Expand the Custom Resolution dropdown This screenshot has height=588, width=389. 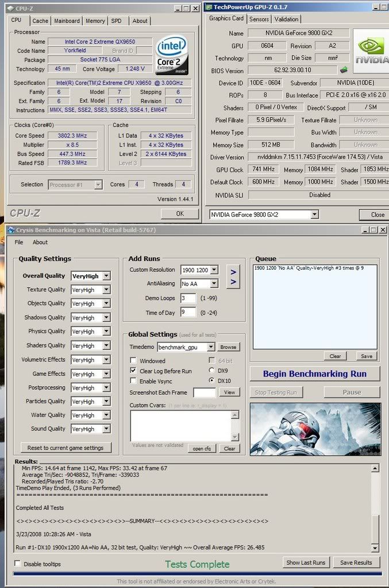pyautogui.click(x=214, y=270)
